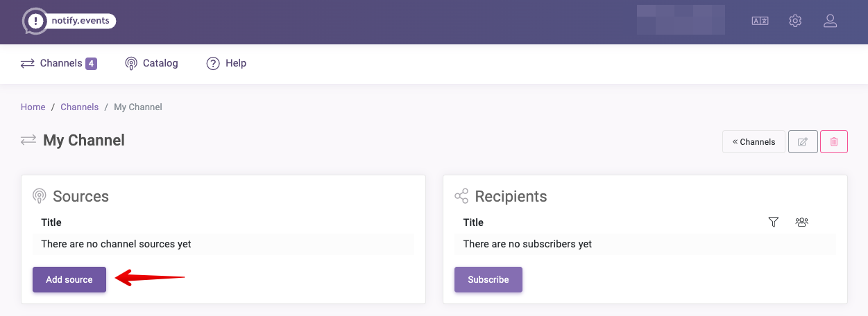Click the notify.events logo
Image resolution: width=868 pixels, height=316 pixels.
(x=69, y=21)
